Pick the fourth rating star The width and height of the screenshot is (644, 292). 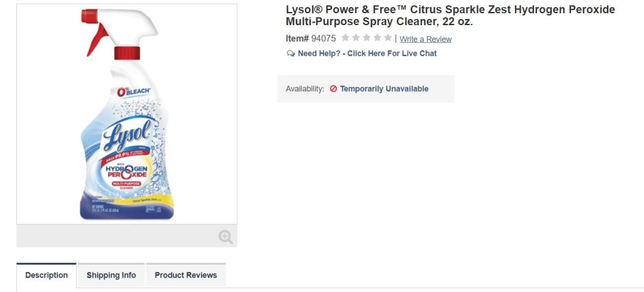coord(377,38)
